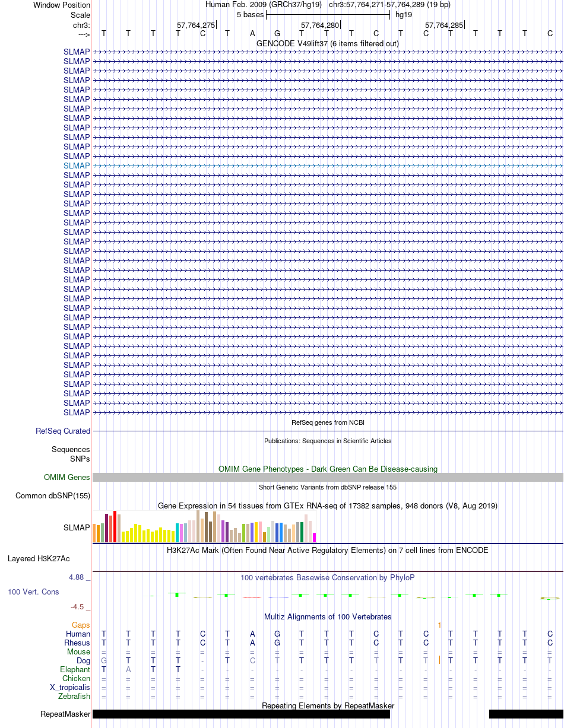Screen dimensions: 564x728
Task: Open the GENCODE V49lift37 track title
Action: tap(328, 43)
